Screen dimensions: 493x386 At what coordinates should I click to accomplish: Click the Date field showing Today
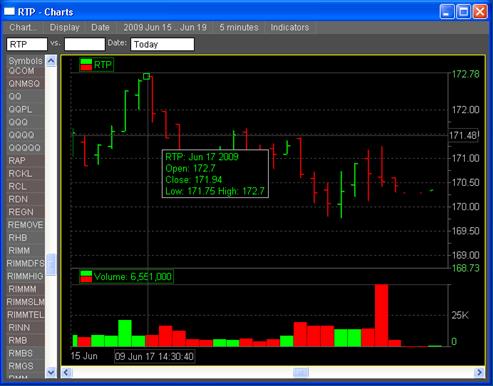[x=162, y=44]
